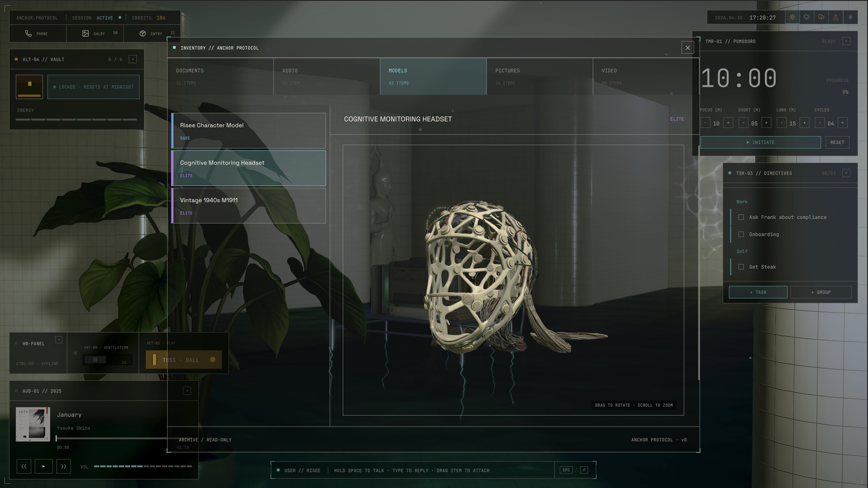Image resolution: width=868 pixels, height=488 pixels.
Task: Click the Energy segmented bar
Action: (77, 120)
